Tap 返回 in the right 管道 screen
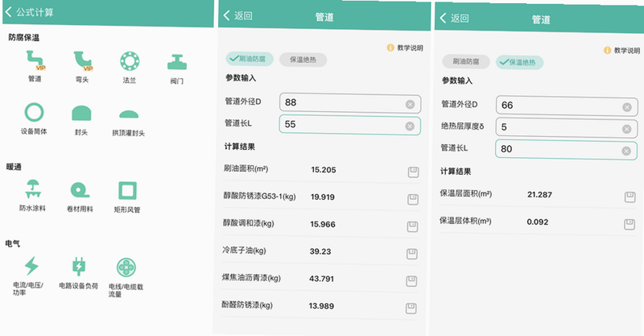Image resolution: width=644 pixels, height=336 pixels. (454, 18)
